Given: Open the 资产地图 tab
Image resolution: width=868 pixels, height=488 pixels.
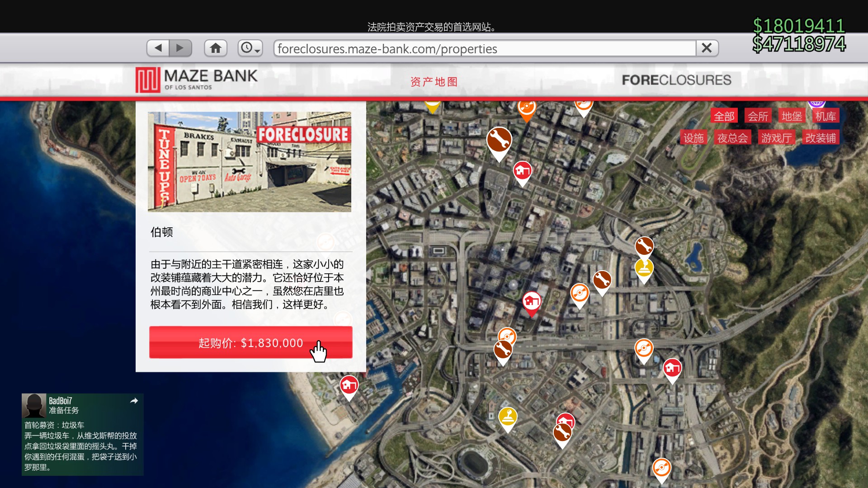Looking at the screenshot, I should pyautogui.click(x=434, y=82).
